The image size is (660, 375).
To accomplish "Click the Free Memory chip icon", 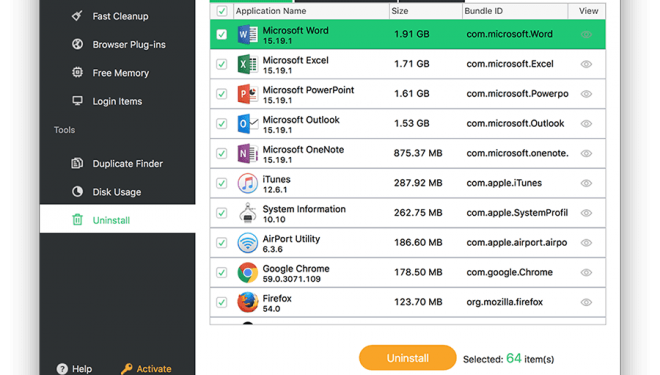I will [77, 72].
